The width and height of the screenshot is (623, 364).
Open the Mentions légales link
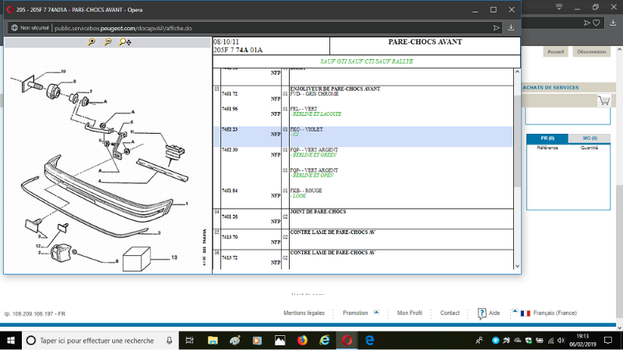coord(304,313)
